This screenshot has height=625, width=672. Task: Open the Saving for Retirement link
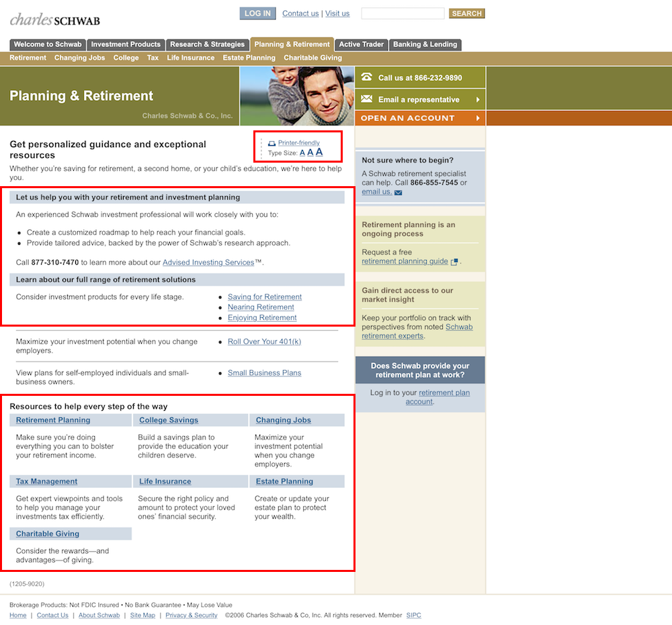264,296
